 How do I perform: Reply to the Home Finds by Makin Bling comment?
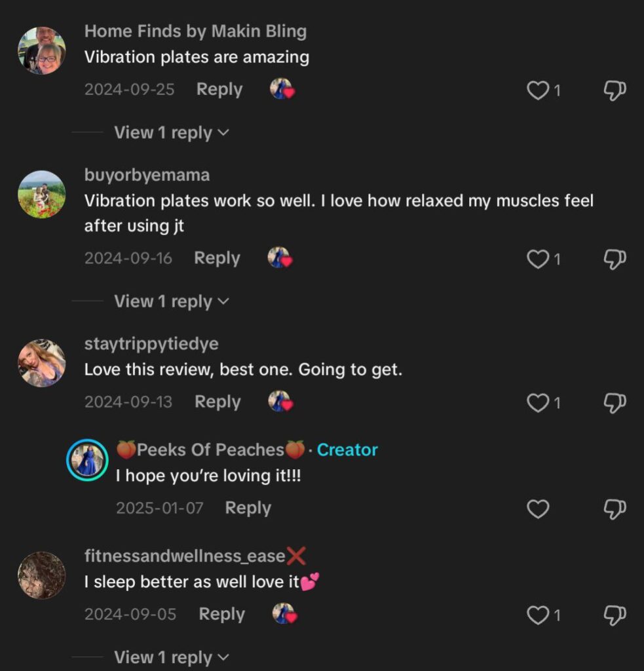[x=219, y=90]
